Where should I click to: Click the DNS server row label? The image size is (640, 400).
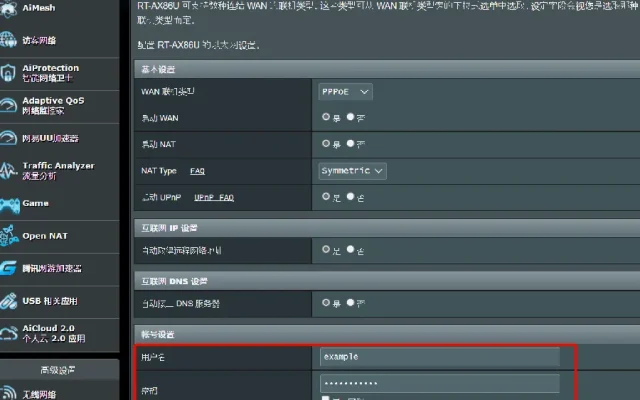(x=181, y=304)
